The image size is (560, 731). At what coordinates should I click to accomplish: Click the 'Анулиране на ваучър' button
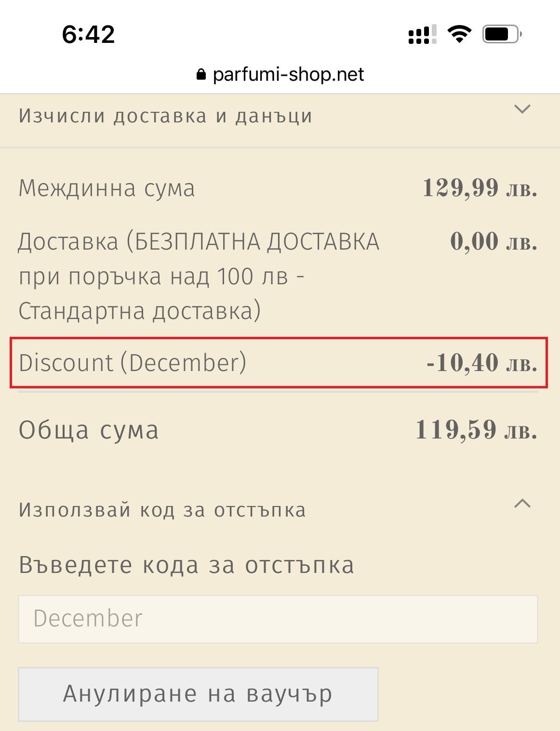pyautogui.click(x=198, y=694)
